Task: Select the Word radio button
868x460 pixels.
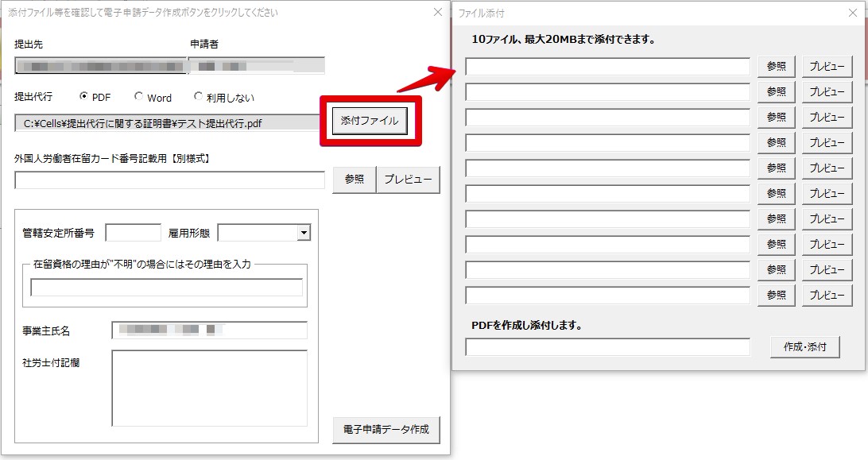Action: click(x=138, y=96)
